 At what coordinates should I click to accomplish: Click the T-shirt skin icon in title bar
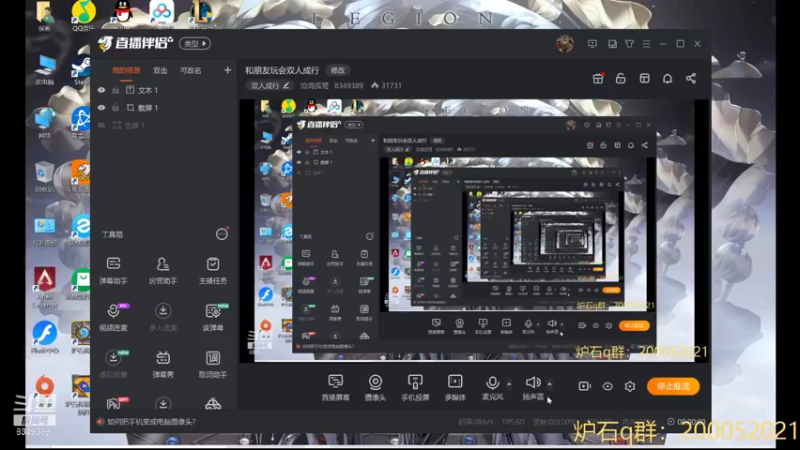pos(630,44)
